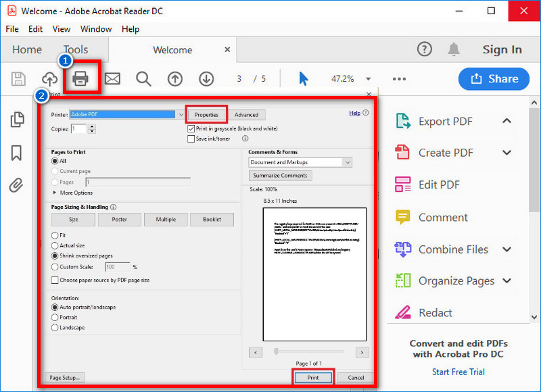Click the Copies input field
This screenshot has height=392, width=541.
(x=78, y=129)
